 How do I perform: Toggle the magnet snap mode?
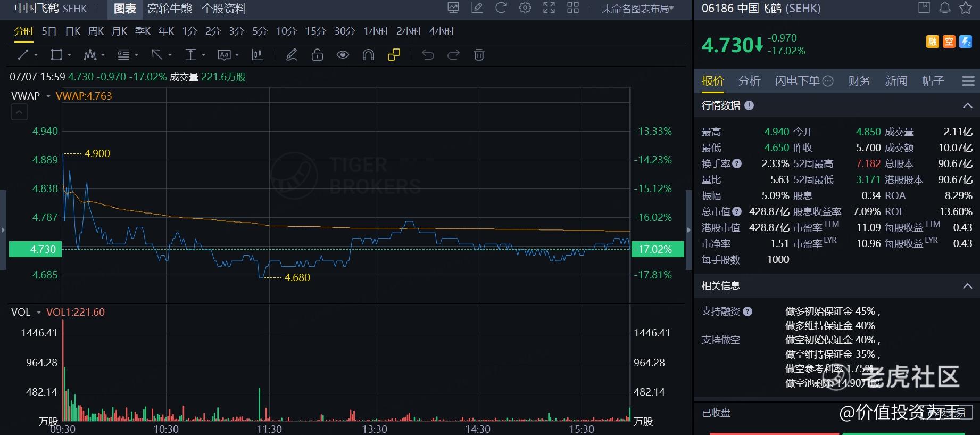[x=368, y=55]
